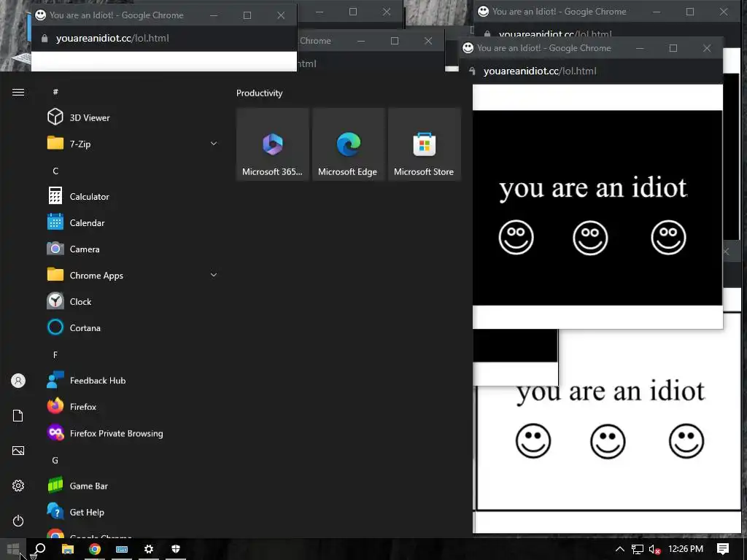
Task: Open Settings gear in Start sidebar
Action: 18,485
